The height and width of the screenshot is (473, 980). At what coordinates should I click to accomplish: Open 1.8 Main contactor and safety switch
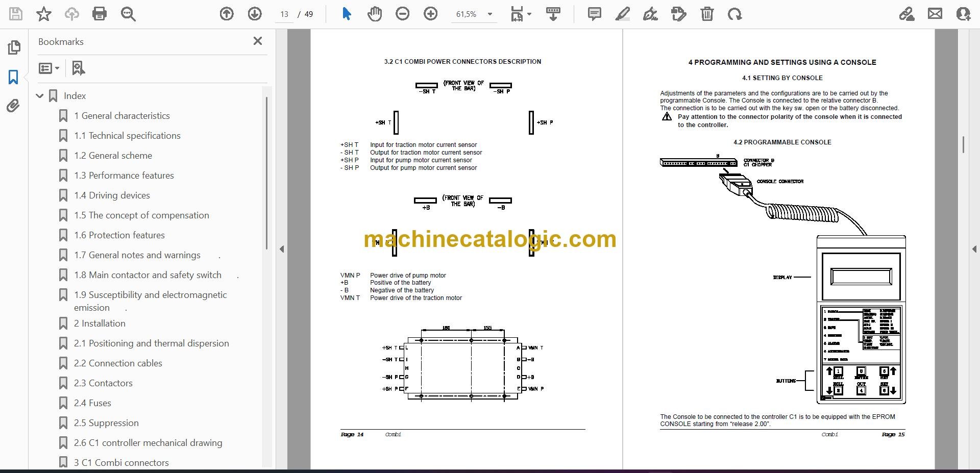click(148, 275)
